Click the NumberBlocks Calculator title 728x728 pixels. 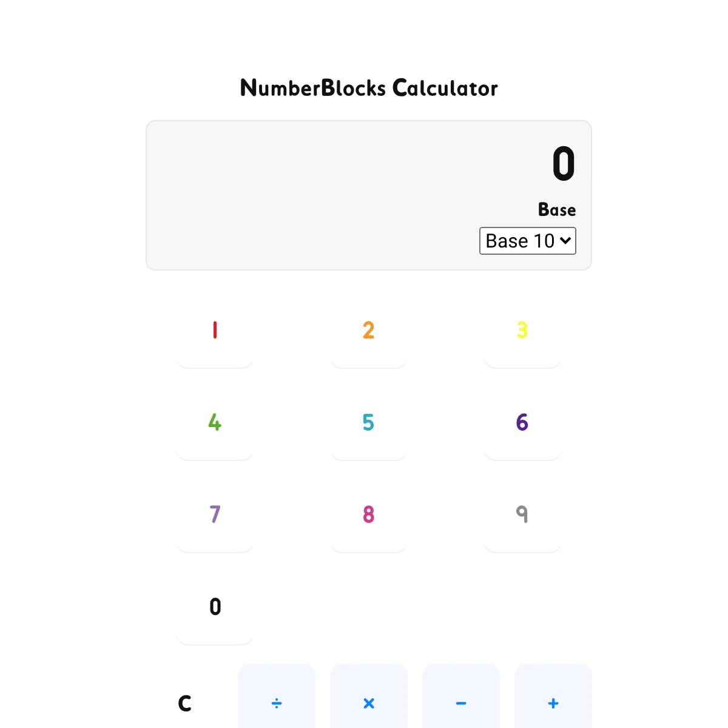[x=369, y=89]
